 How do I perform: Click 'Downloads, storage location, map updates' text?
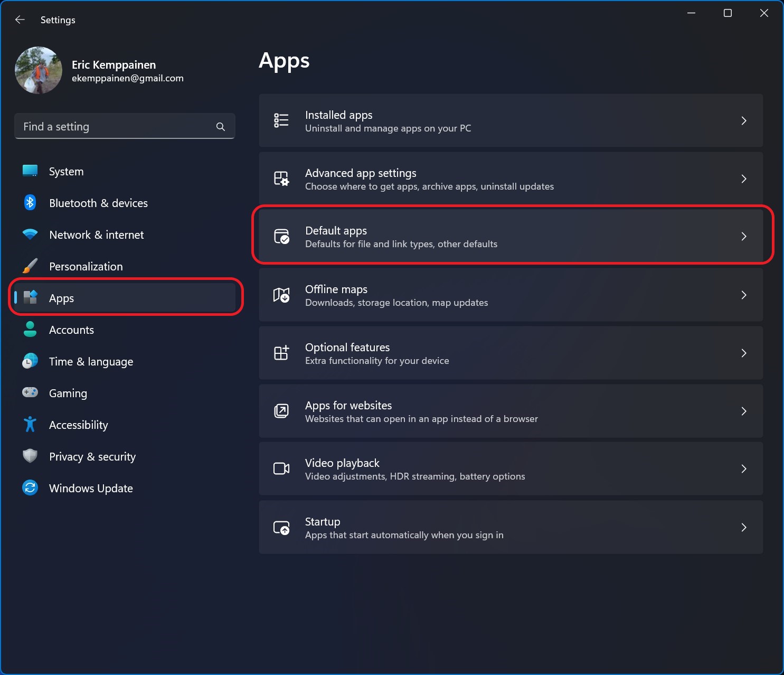(396, 303)
